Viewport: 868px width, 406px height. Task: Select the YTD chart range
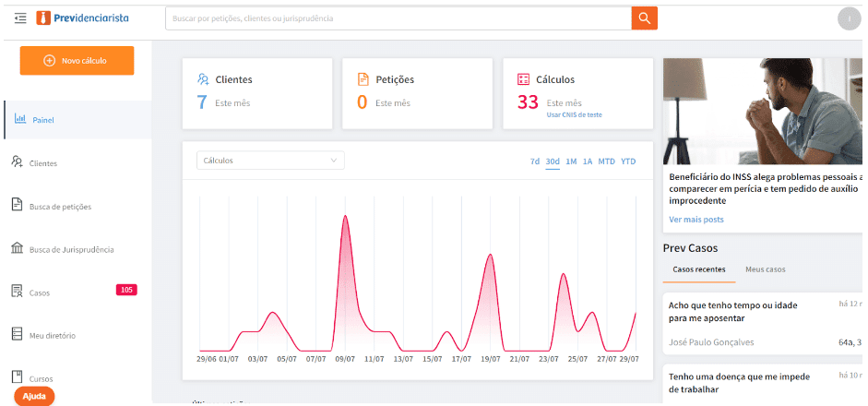point(628,161)
